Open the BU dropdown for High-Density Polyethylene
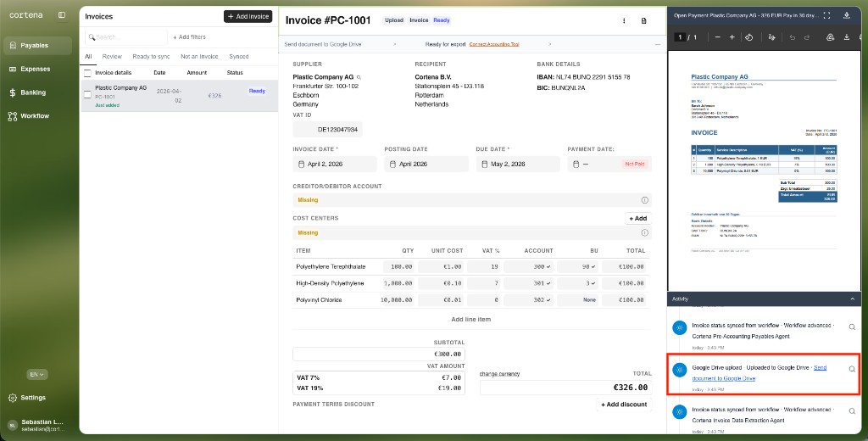The width and height of the screenshot is (868, 441). click(578, 283)
